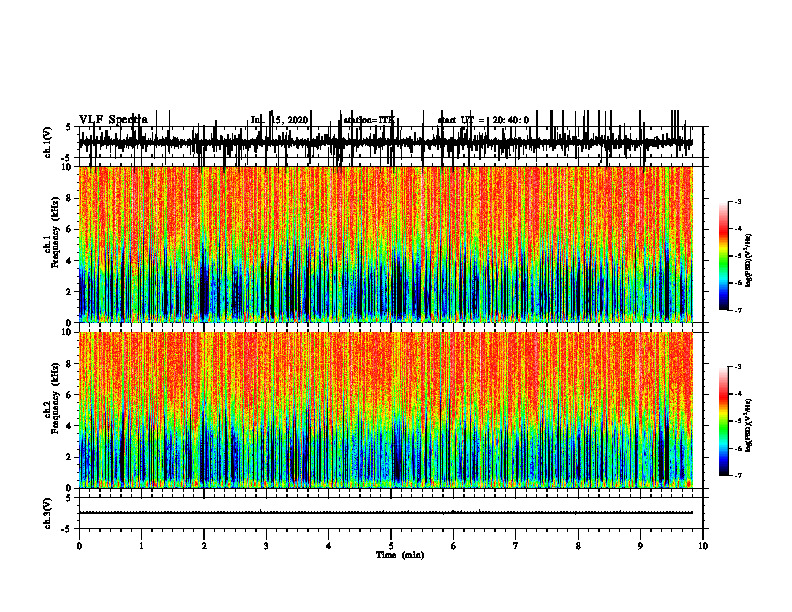792x612 pixels.
Task: Click the '9' minute tick label
Action: click(x=640, y=546)
